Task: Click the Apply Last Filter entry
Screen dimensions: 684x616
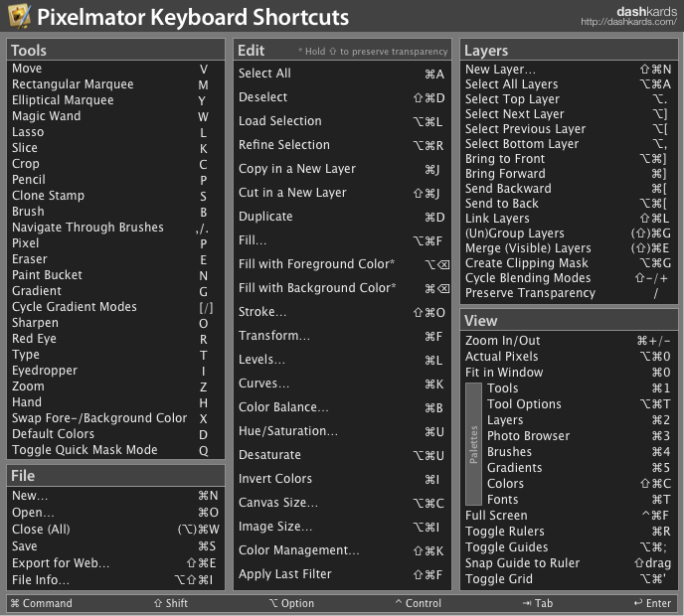Action: pyautogui.click(x=342, y=574)
